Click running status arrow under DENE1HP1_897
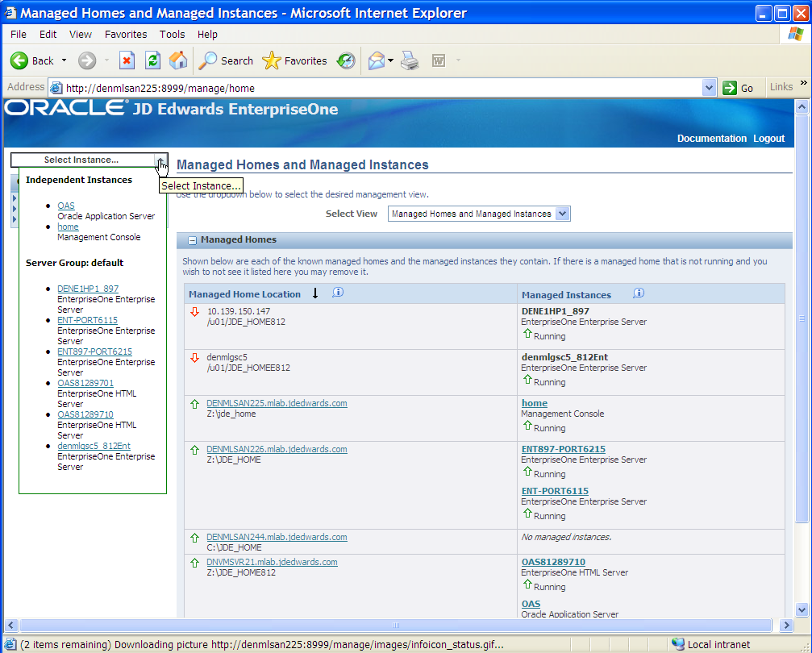The image size is (812, 653). point(527,334)
